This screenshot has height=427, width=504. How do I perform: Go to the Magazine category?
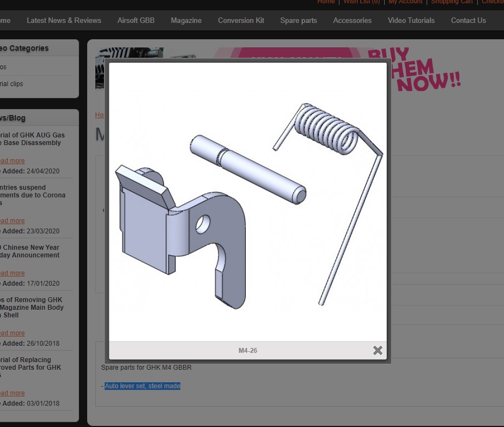pyautogui.click(x=186, y=21)
